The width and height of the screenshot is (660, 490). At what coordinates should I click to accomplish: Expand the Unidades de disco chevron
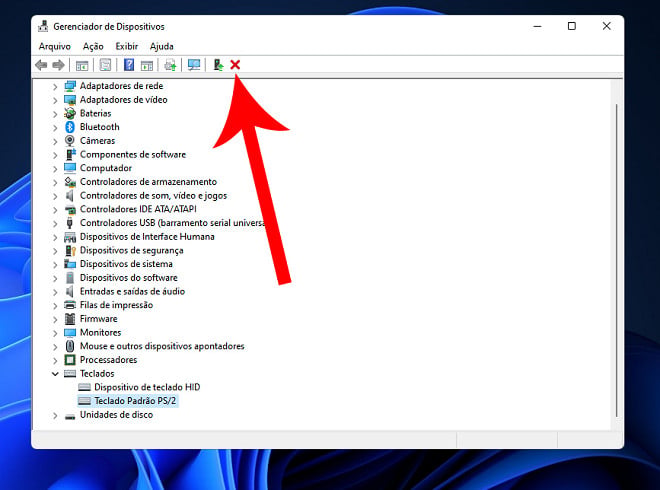point(55,415)
